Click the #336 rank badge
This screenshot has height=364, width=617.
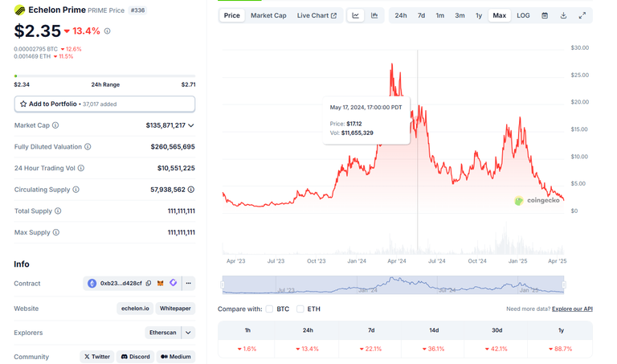tap(137, 10)
